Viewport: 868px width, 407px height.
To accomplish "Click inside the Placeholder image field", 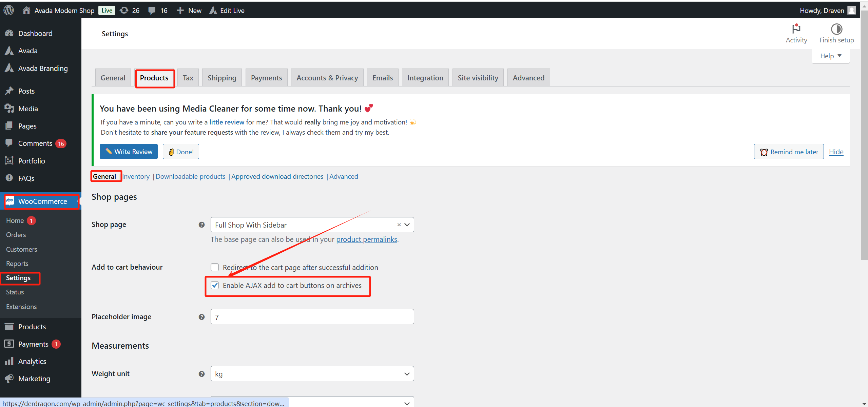I will coord(311,316).
